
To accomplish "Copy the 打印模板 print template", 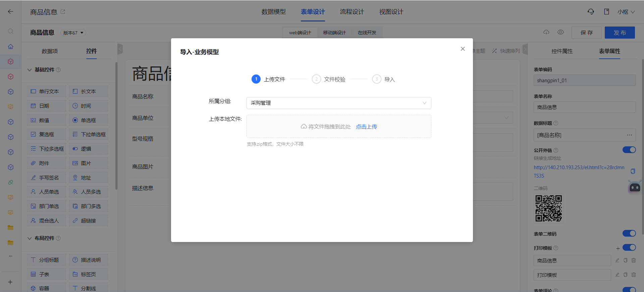I will [x=625, y=275].
